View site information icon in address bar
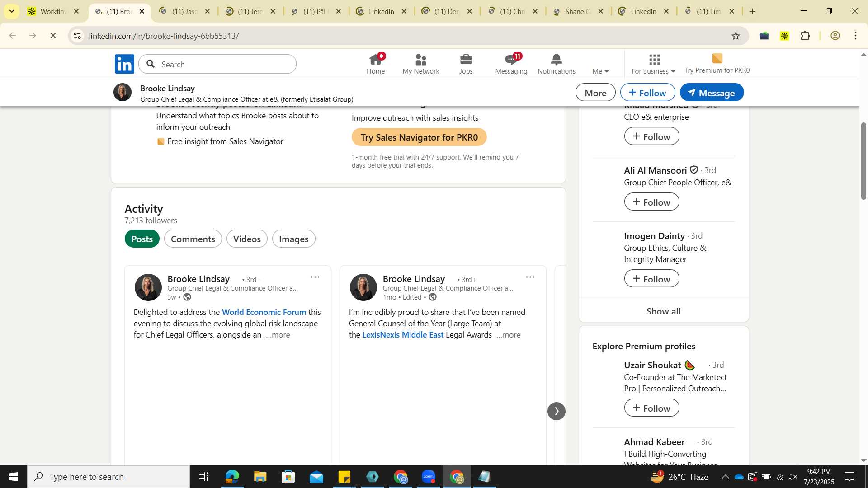The image size is (868, 488). pos(77,36)
